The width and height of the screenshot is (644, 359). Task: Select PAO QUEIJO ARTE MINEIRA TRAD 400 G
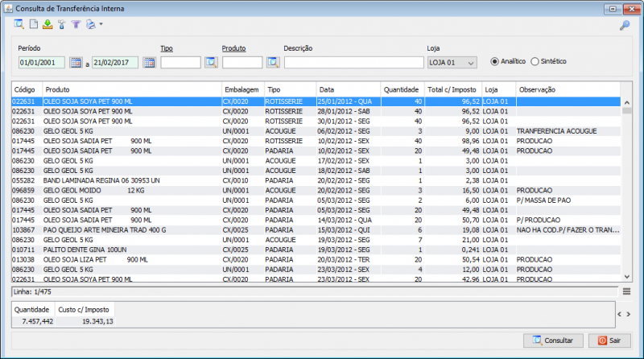click(x=316, y=230)
